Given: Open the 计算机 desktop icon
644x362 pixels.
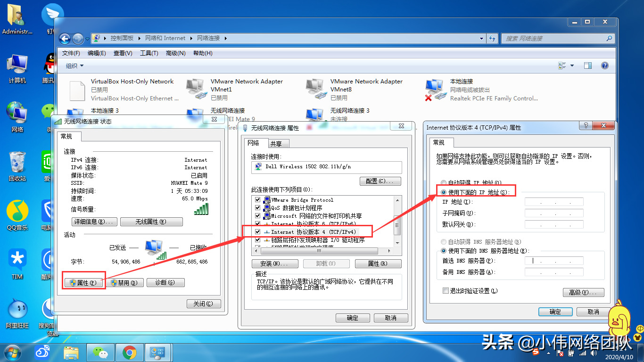Looking at the screenshot, I should 17,68.
